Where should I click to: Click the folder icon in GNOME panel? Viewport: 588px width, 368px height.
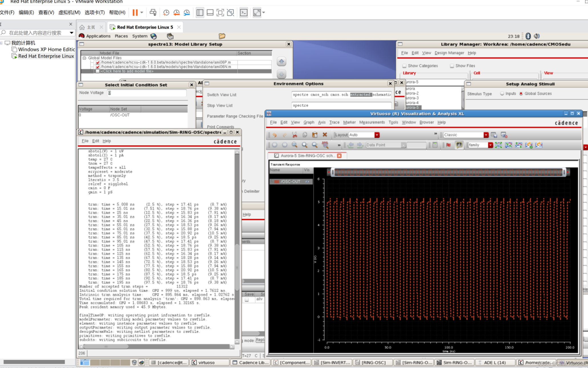(222, 36)
